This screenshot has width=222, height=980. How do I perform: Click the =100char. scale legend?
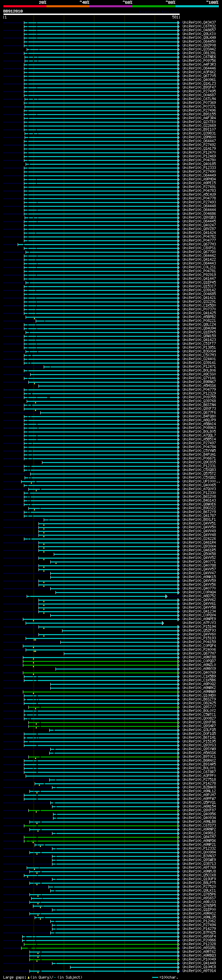(x=165, y=977)
